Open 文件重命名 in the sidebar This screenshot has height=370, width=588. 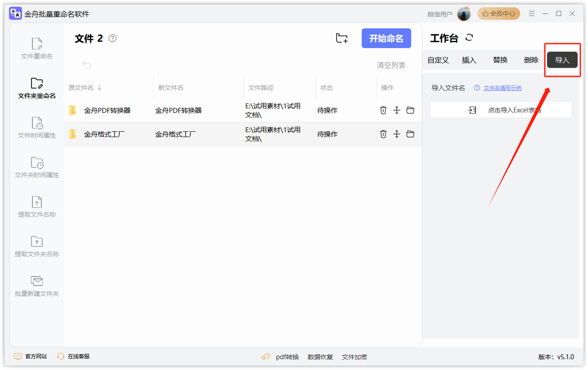pyautogui.click(x=37, y=49)
